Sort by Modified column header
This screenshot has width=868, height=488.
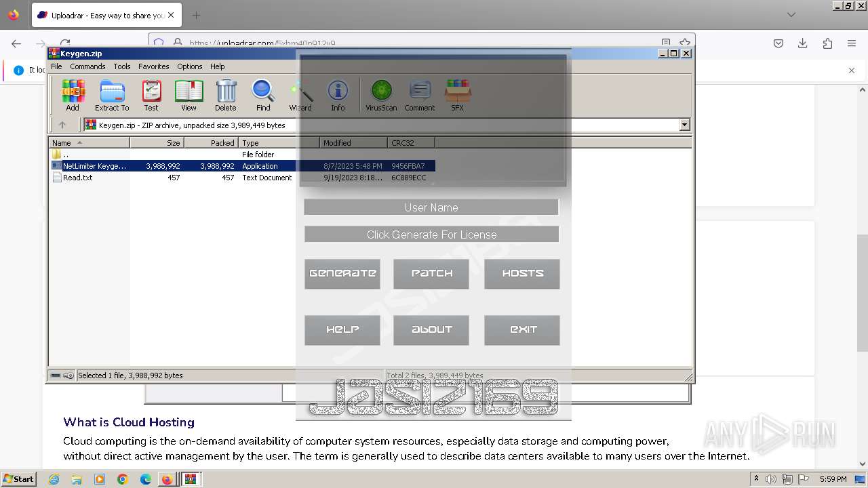click(x=353, y=143)
